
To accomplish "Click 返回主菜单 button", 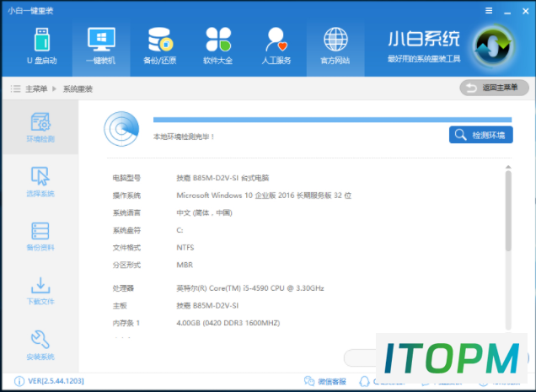I will point(495,88).
